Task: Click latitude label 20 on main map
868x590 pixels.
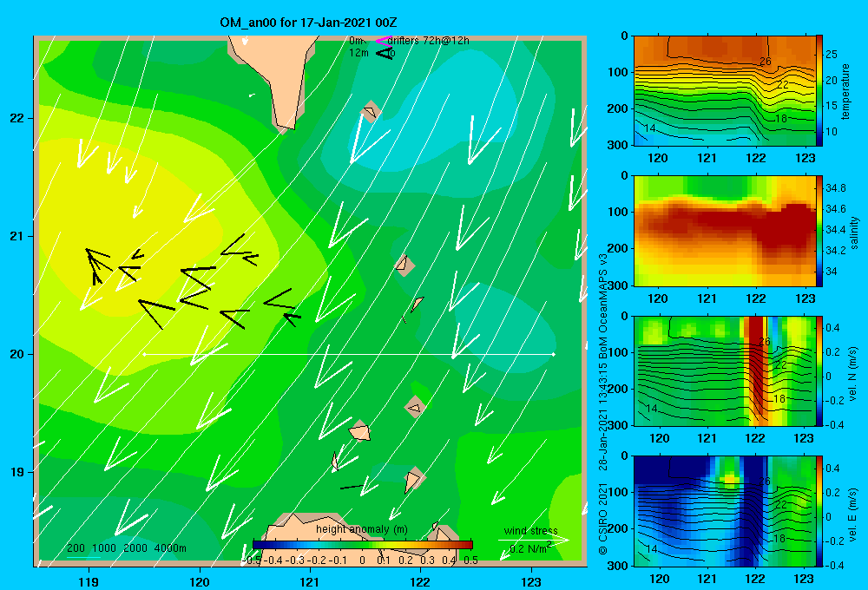Action: (16, 354)
